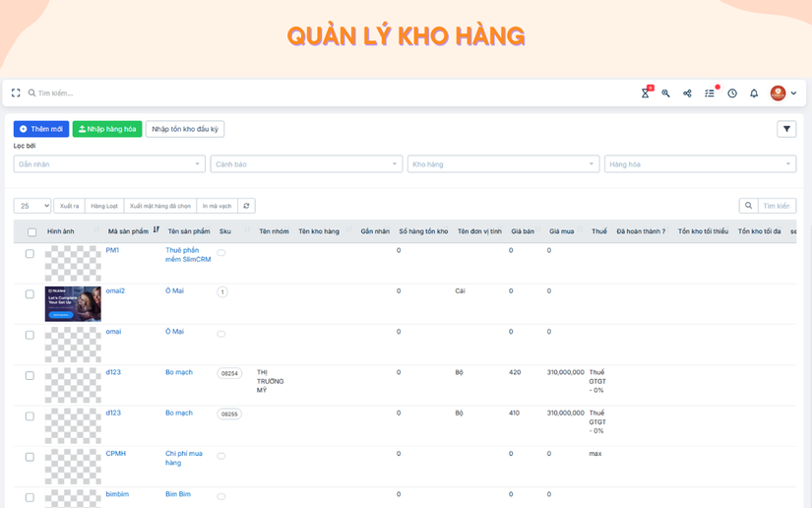The height and width of the screenshot is (508, 812).
Task: Select all rows with header checkbox
Action: point(32,232)
